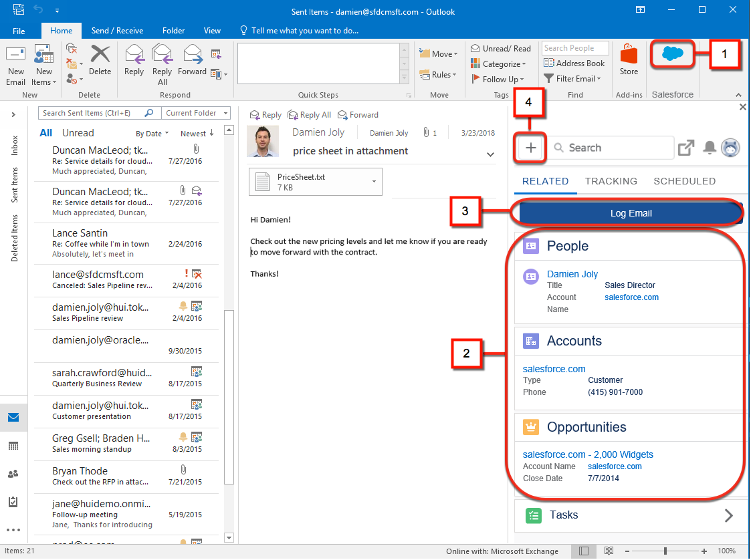Click the plus icon beside Search
This screenshot has width=751, height=560.
(531, 148)
